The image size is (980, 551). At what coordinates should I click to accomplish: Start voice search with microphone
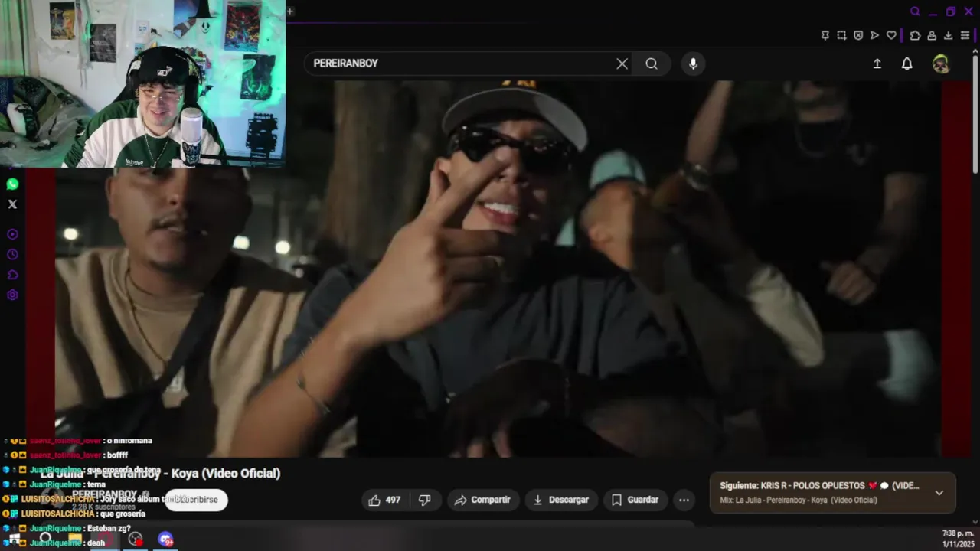click(x=693, y=64)
